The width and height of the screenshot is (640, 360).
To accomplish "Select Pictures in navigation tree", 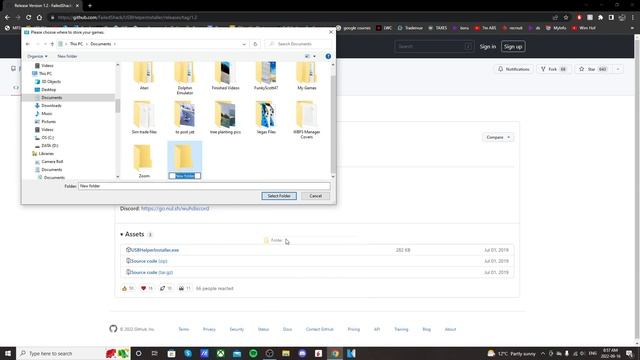I will [48, 122].
